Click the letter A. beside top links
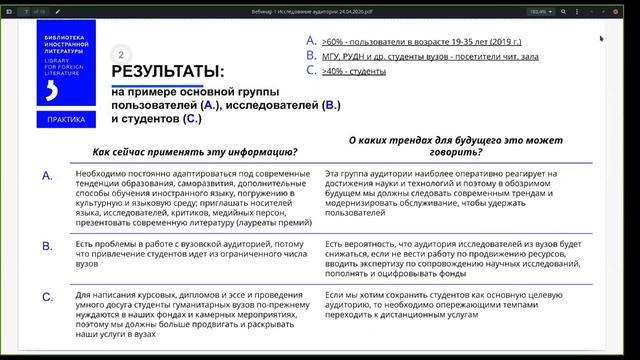640x360 pixels. 311,40
